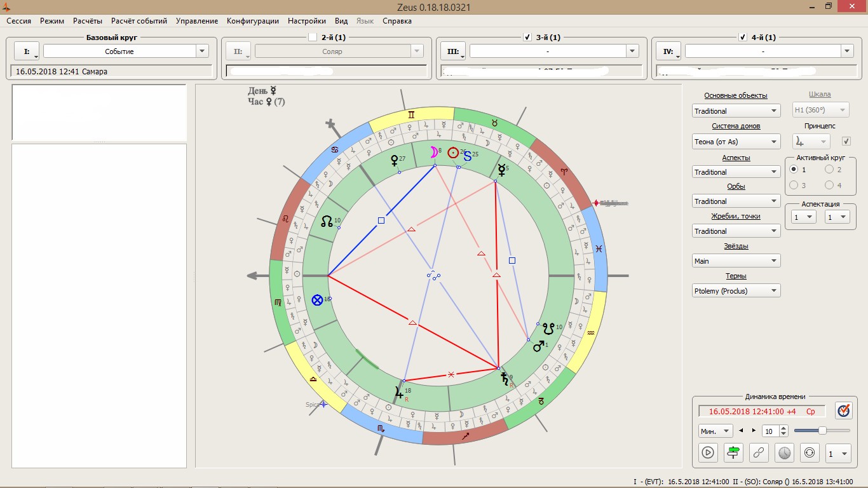
Task: Select active circle 1 radio button
Action: pos(793,170)
